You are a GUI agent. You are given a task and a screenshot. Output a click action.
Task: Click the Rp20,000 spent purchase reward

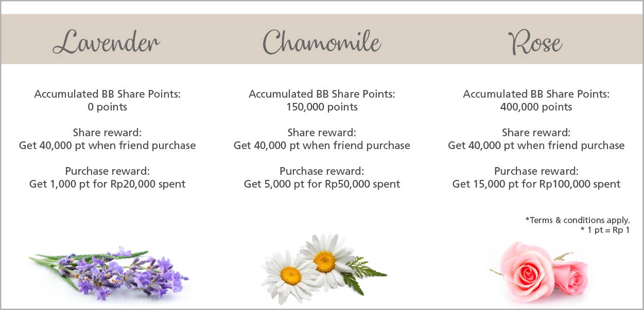(108, 184)
